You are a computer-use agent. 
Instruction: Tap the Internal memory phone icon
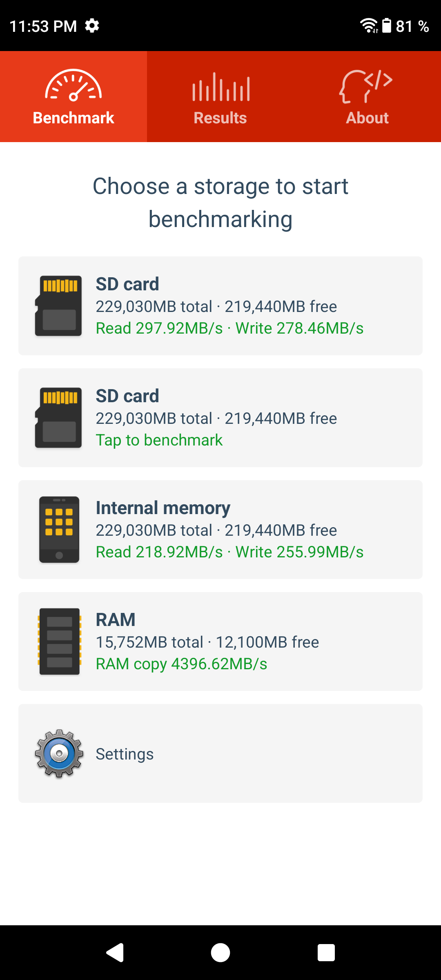(x=59, y=530)
